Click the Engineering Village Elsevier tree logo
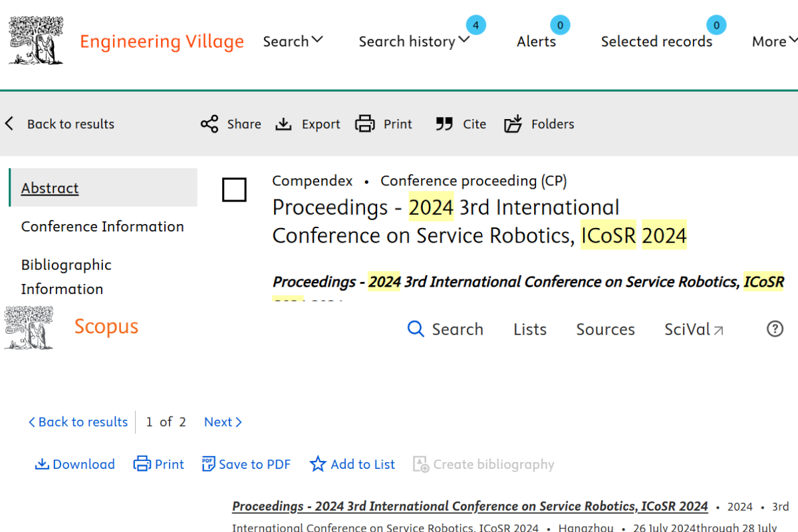798x532 pixels. tap(37, 41)
